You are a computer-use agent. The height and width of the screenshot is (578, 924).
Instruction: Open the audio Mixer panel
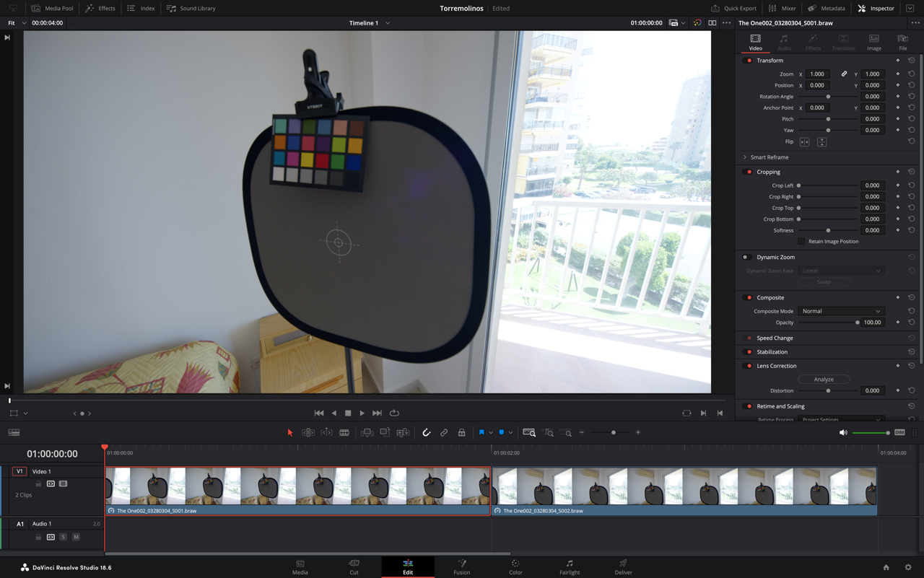[782, 9]
